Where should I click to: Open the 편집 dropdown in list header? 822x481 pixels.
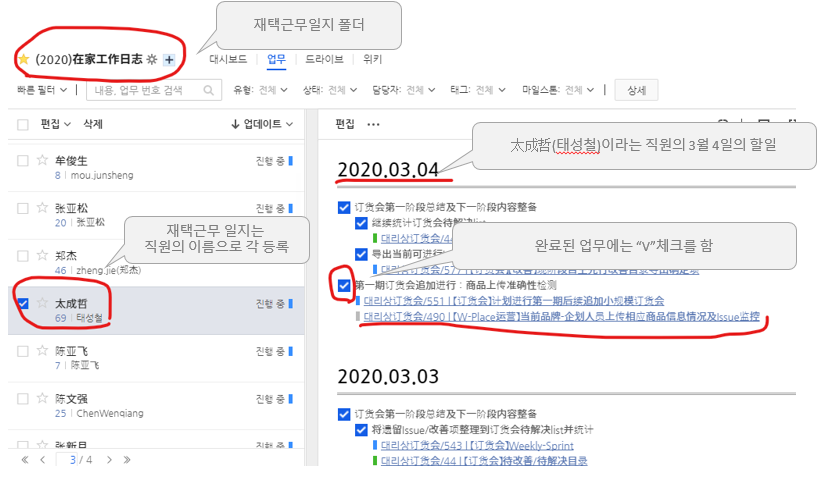pos(56,124)
